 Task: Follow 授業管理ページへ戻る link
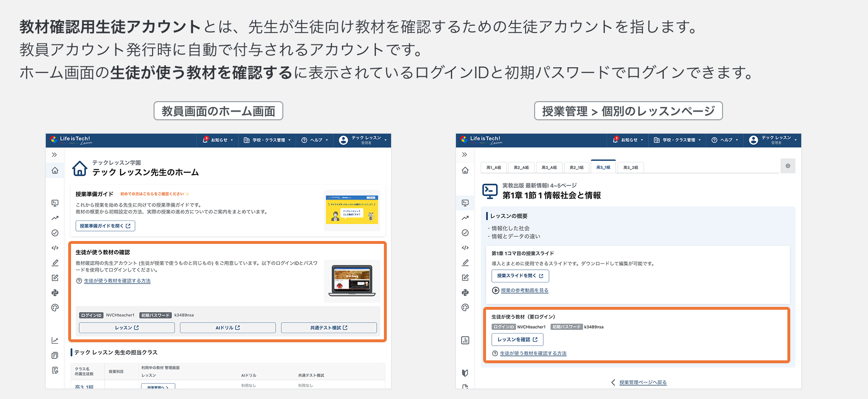click(x=643, y=383)
